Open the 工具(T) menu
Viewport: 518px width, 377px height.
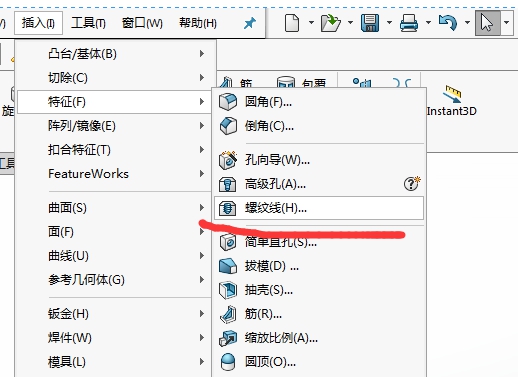pos(88,23)
